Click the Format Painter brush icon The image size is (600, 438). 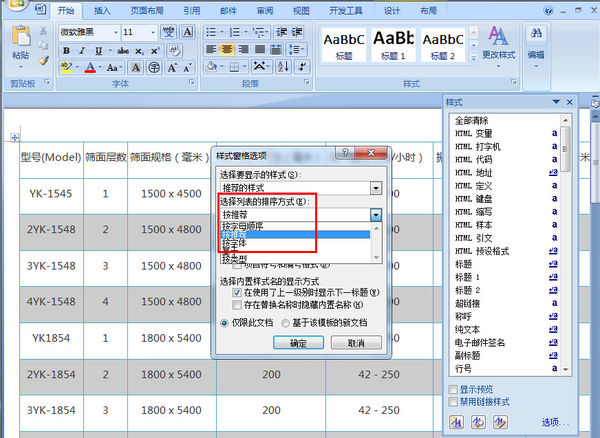pyautogui.click(x=44, y=60)
